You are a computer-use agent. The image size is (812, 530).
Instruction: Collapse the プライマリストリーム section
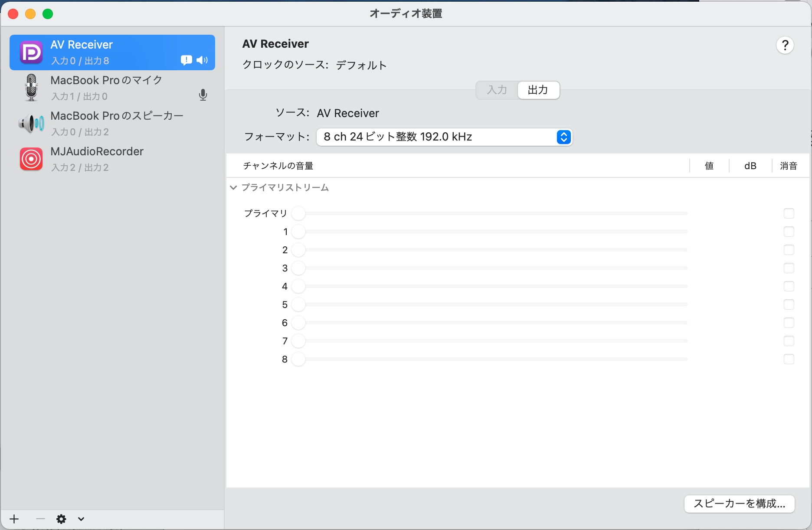click(x=233, y=187)
